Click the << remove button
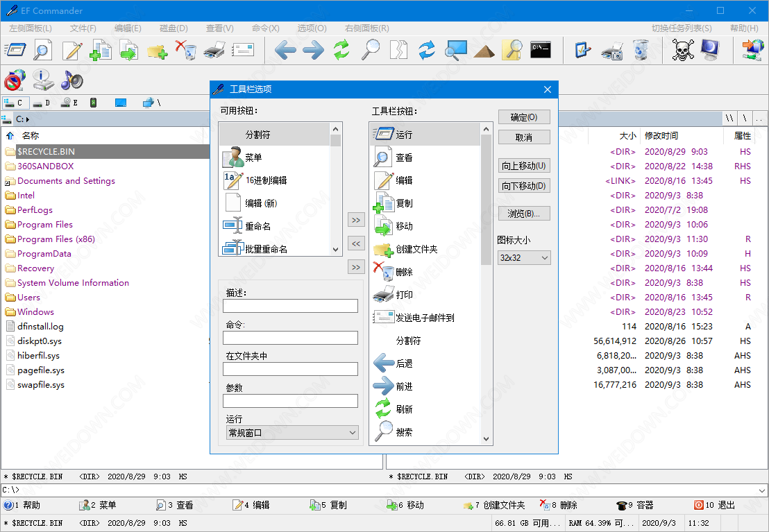The width and height of the screenshot is (769, 532). pyautogui.click(x=356, y=243)
